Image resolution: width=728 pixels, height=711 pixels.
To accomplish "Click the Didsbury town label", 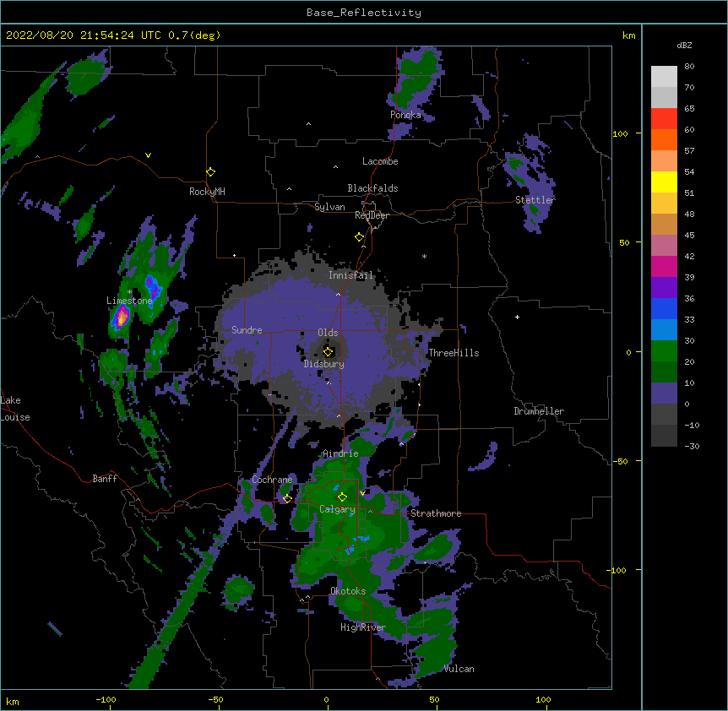I will [324, 364].
